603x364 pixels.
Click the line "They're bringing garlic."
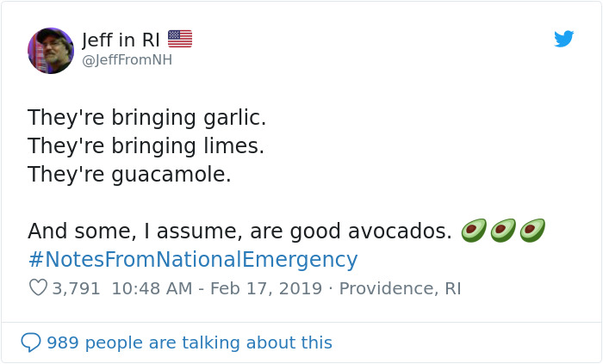click(146, 117)
